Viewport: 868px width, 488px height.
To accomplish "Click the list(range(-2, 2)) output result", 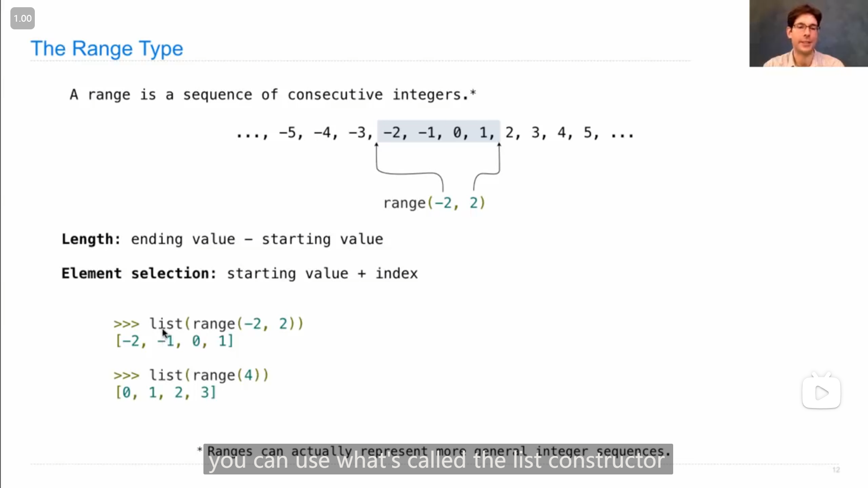I will (x=173, y=341).
